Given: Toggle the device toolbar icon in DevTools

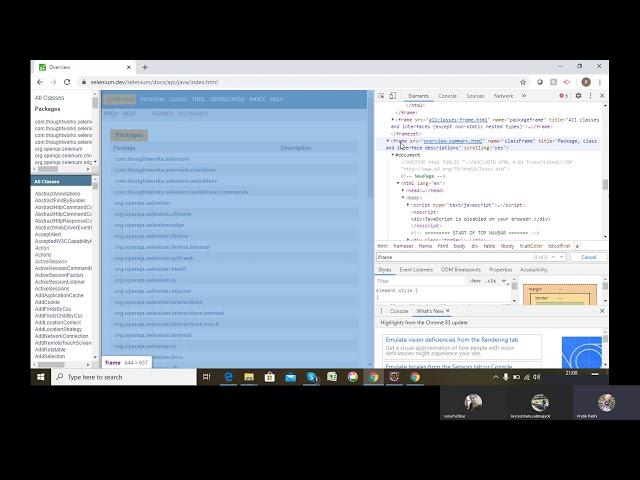Looking at the screenshot, I should click(392, 96).
